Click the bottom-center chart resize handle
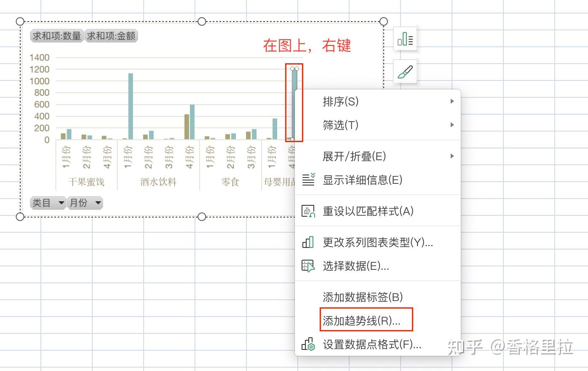This screenshot has height=371, width=588. (x=202, y=217)
